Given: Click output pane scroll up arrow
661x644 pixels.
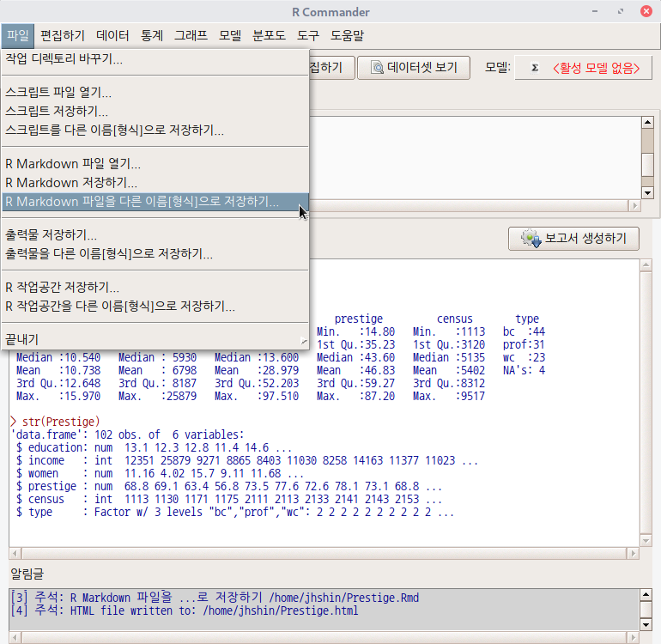Looking at the screenshot, I should click(646, 264).
